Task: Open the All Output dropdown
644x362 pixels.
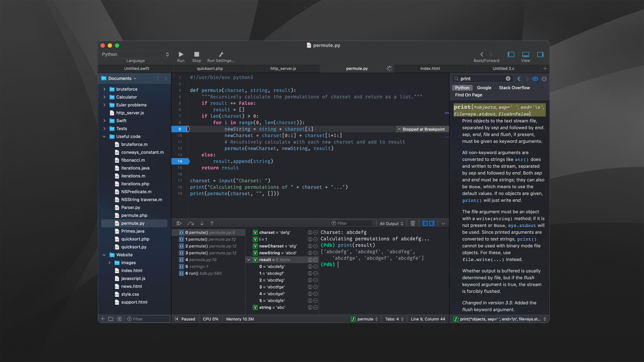Action: [391, 223]
